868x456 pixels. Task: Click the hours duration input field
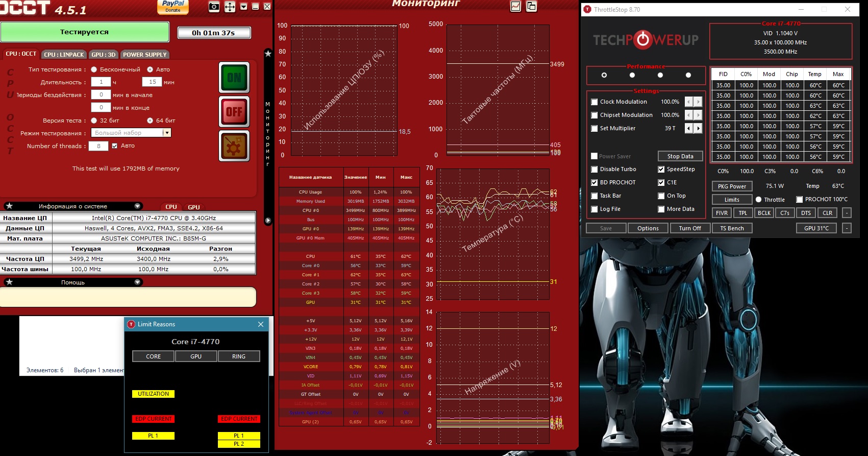coord(101,82)
